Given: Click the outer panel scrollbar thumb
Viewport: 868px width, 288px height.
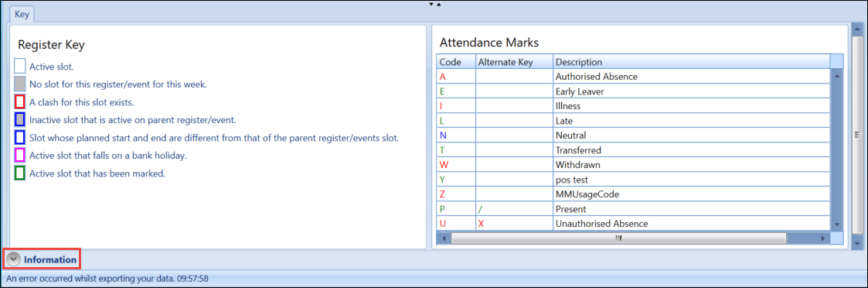Looking at the screenshot, I should click(857, 135).
